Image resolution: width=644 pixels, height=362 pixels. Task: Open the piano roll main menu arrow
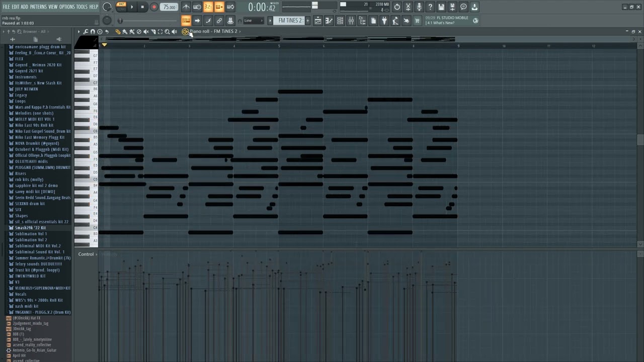click(78, 32)
